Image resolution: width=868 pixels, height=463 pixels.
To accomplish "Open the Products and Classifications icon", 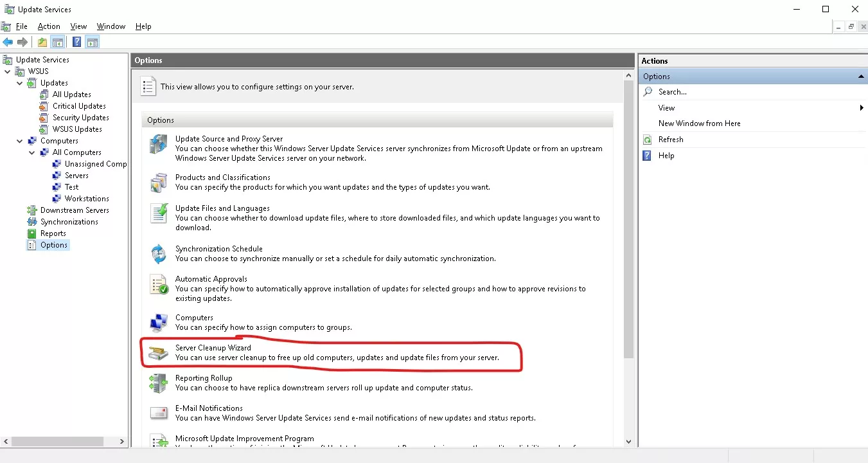I will tap(158, 183).
